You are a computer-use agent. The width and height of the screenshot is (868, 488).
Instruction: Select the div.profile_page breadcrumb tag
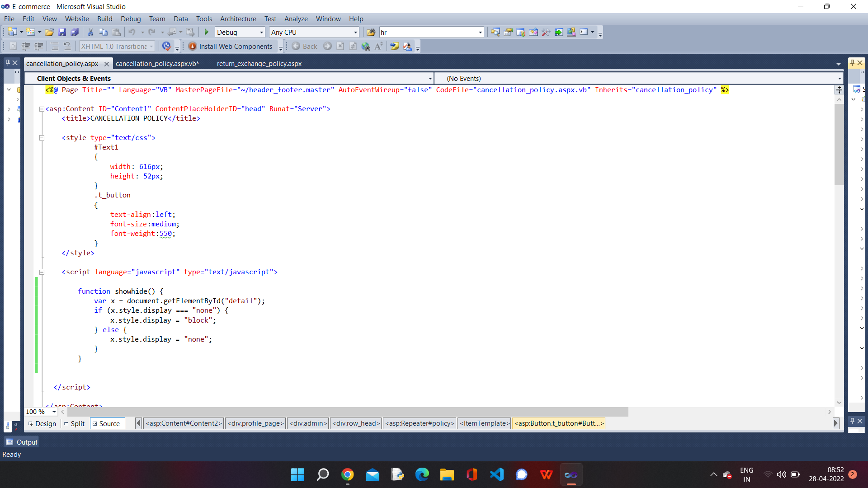255,423
